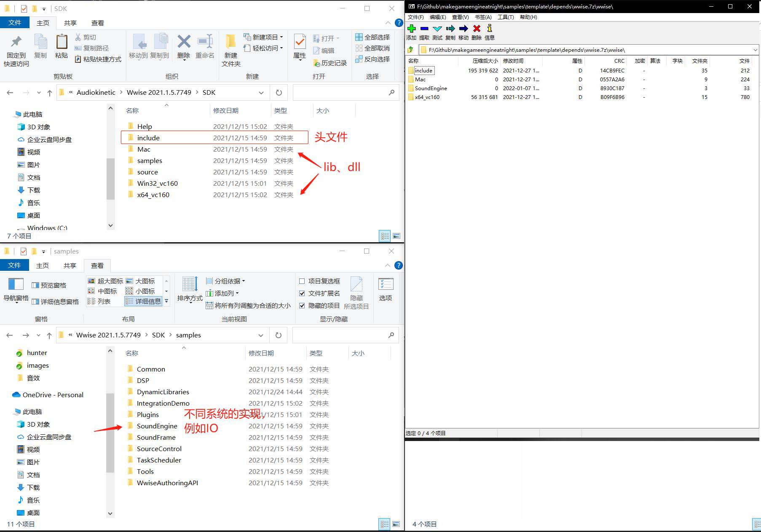Viewport: 761px width, 532px height.
Task: Click 压缩后大小 column header in 7-Zip
Action: (485, 61)
